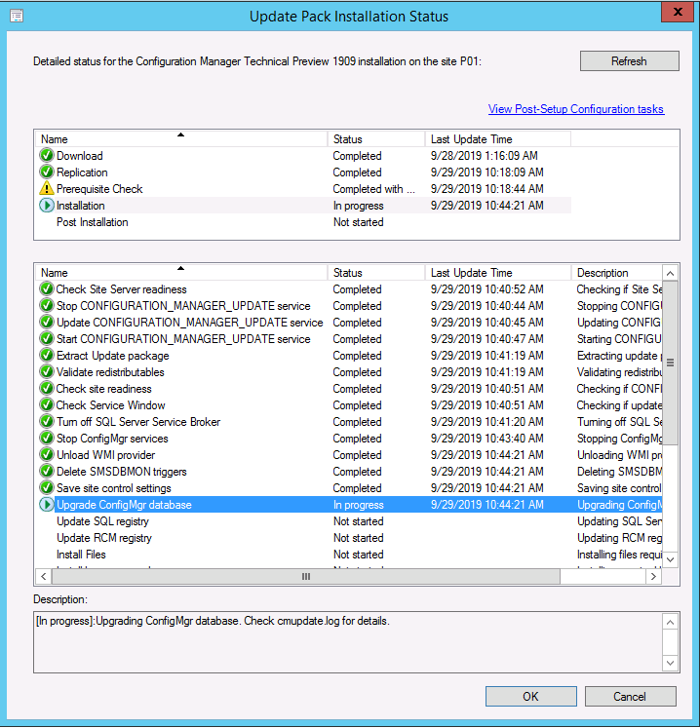Click the green check icon beside Download
The image size is (700, 728).
pyautogui.click(x=47, y=156)
